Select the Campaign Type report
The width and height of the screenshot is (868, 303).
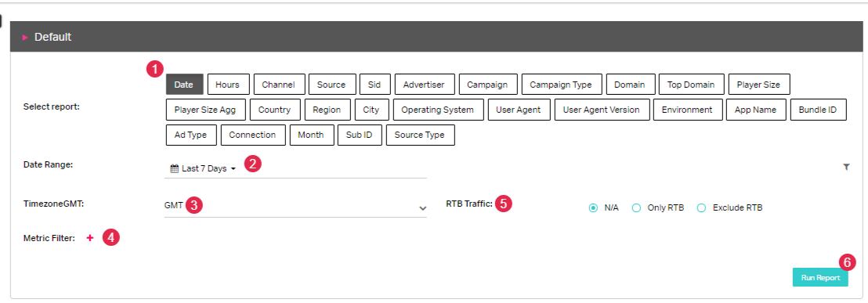click(561, 85)
